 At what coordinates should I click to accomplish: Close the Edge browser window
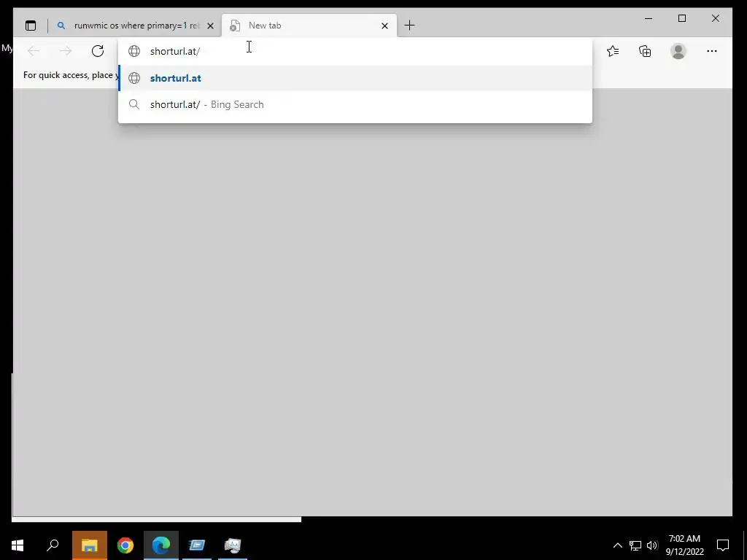[x=716, y=18]
